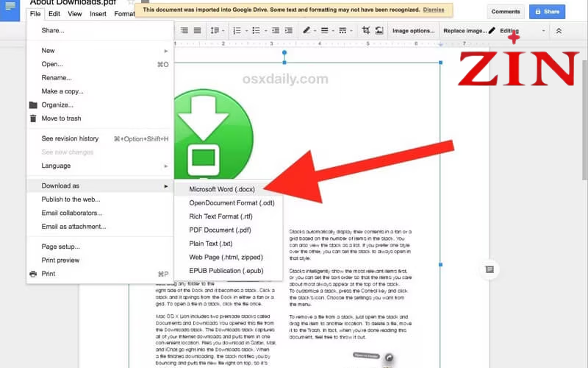This screenshot has width=588, height=368.
Task: Download as PDF Document (.pdf)
Action: click(x=229, y=230)
